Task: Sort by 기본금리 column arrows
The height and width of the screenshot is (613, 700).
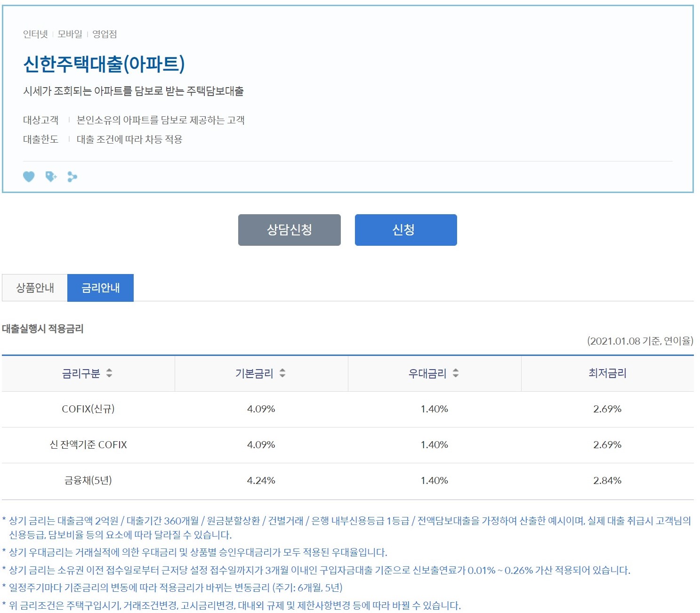Action: pyautogui.click(x=282, y=373)
